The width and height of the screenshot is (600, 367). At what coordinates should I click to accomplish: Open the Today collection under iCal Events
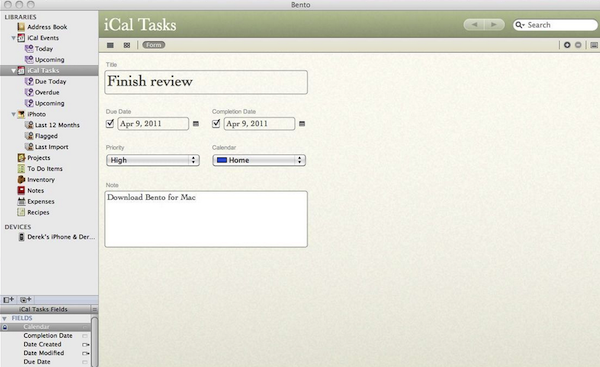[x=44, y=49]
